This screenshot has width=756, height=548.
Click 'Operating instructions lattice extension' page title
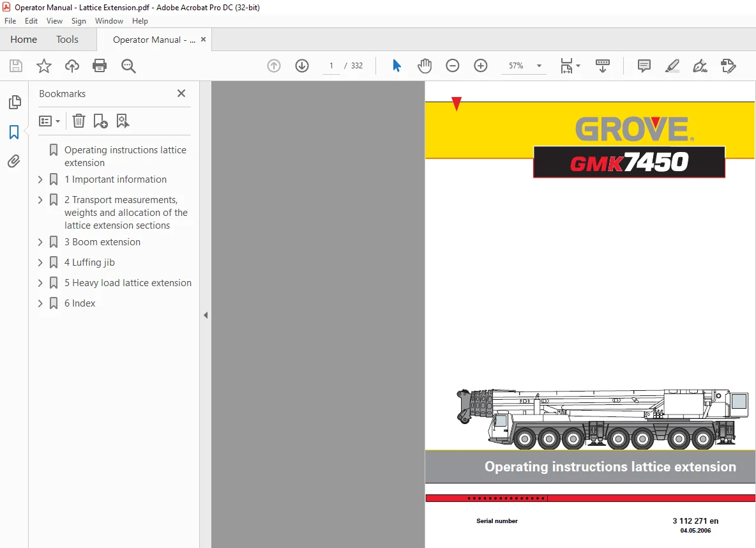pos(610,466)
